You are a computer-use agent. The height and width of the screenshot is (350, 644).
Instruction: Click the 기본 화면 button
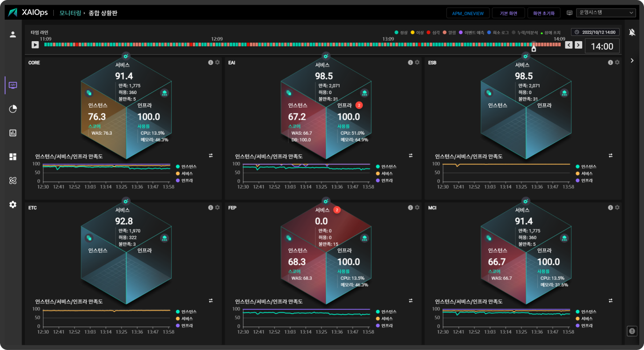click(508, 13)
